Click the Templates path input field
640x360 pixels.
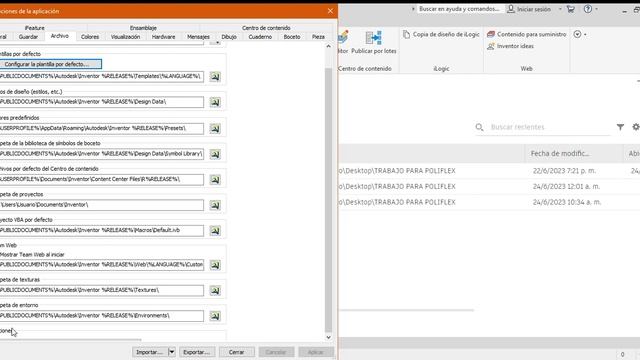102,76
